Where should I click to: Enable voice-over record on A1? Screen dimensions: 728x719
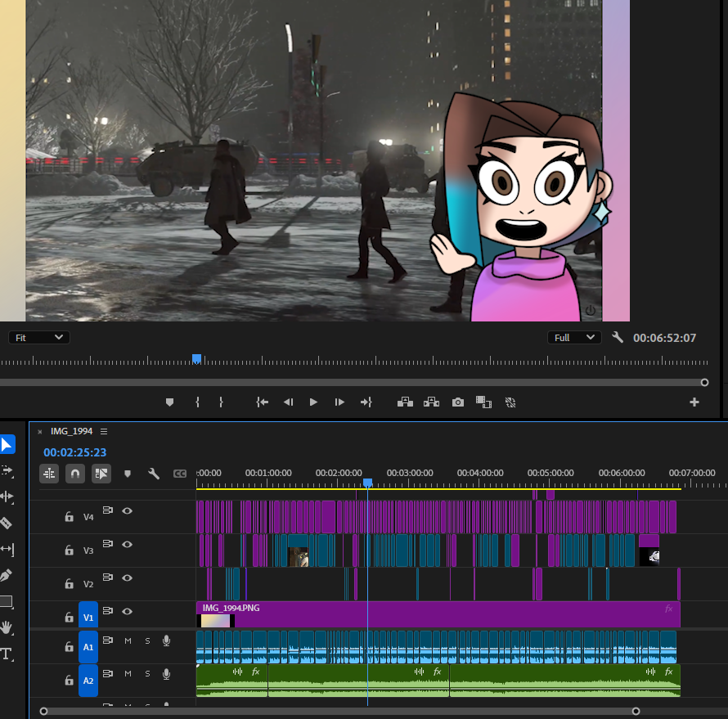166,641
